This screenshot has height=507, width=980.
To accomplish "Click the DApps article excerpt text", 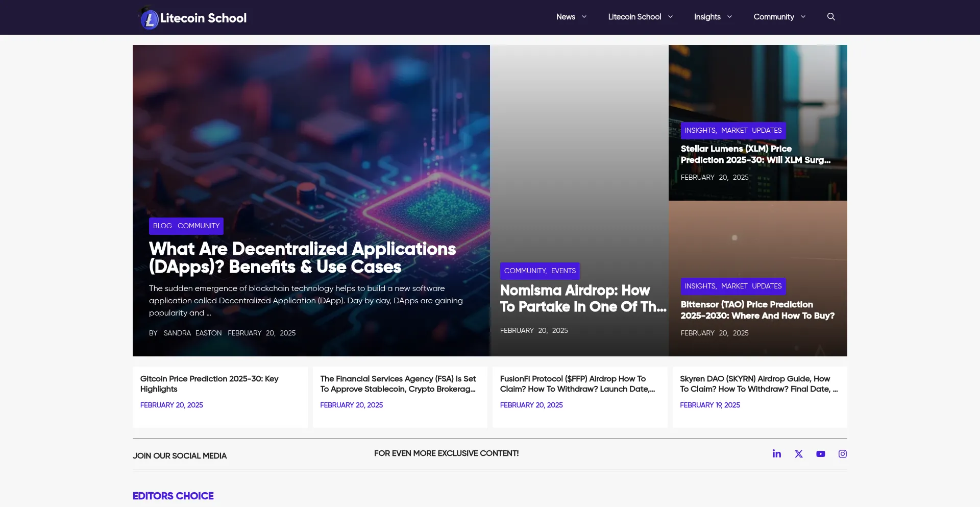I will pyautogui.click(x=306, y=301).
